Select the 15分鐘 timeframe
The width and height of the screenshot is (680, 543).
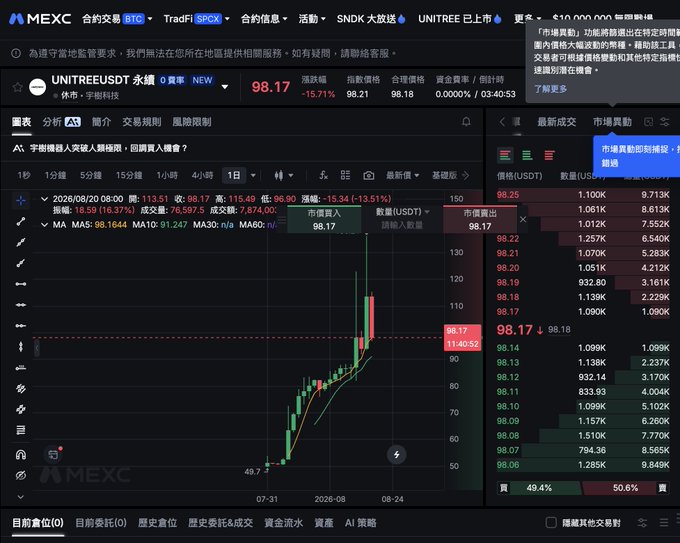[x=129, y=175]
